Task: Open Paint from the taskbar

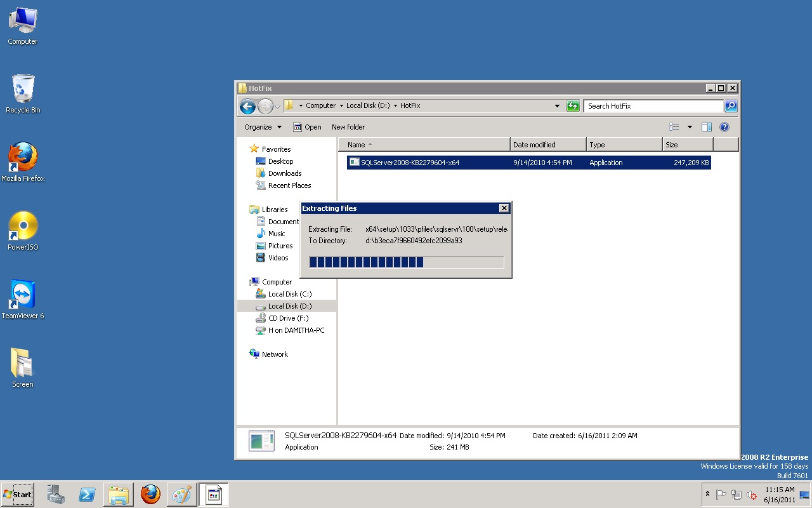Action: pyautogui.click(x=182, y=494)
